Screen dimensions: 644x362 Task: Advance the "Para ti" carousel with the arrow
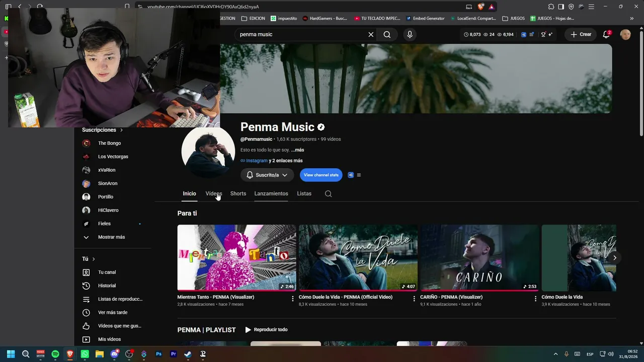coord(614,258)
